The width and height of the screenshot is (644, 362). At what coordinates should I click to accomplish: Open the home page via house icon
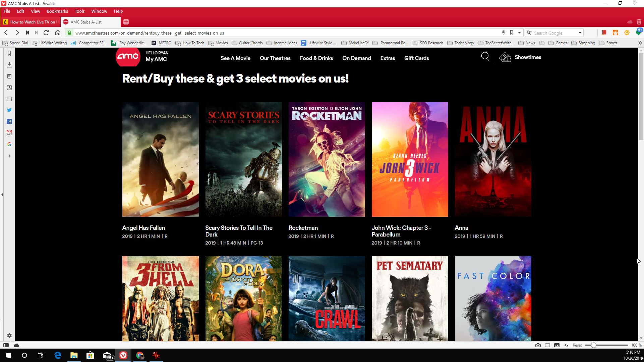tap(58, 33)
